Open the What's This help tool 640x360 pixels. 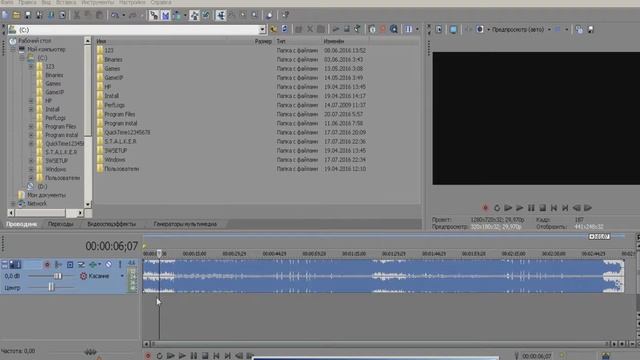click(x=285, y=16)
